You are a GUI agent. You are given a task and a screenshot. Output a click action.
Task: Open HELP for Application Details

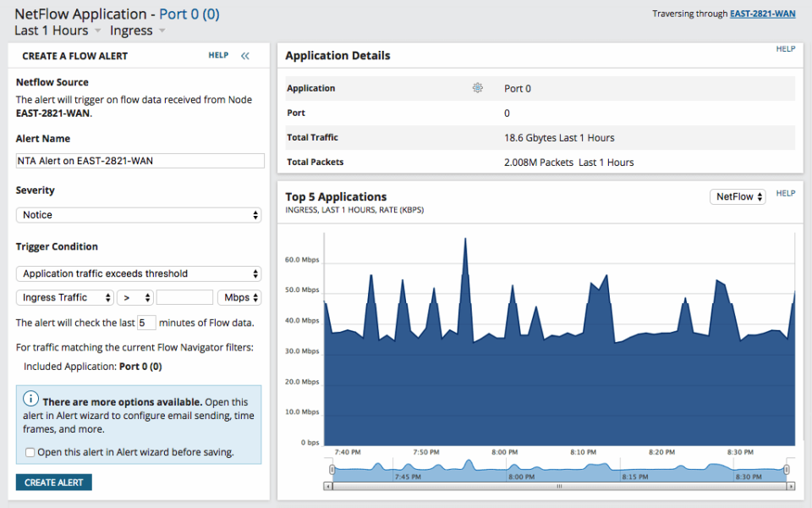[x=785, y=48]
